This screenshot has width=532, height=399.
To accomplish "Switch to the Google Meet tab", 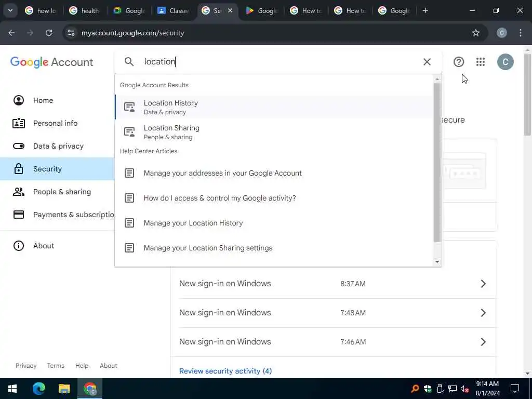I will 129,10.
